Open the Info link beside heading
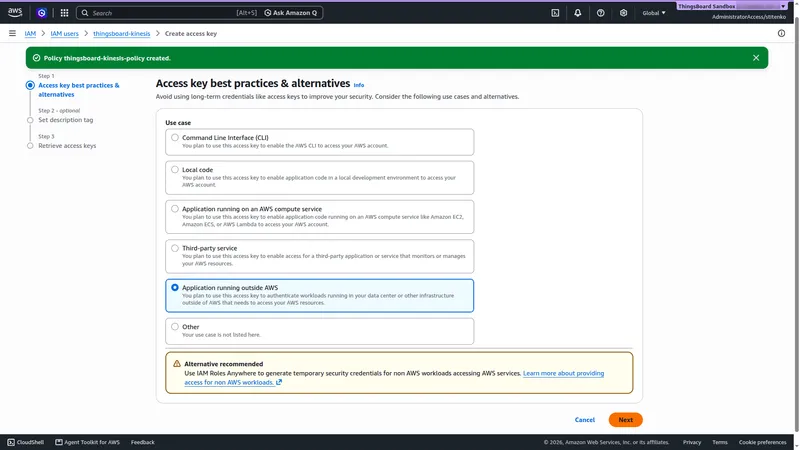Viewport: 800px width, 450px height. click(x=359, y=85)
